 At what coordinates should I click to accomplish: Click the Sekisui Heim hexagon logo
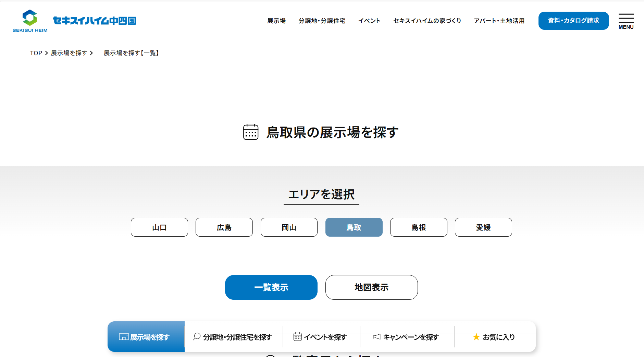(30, 18)
